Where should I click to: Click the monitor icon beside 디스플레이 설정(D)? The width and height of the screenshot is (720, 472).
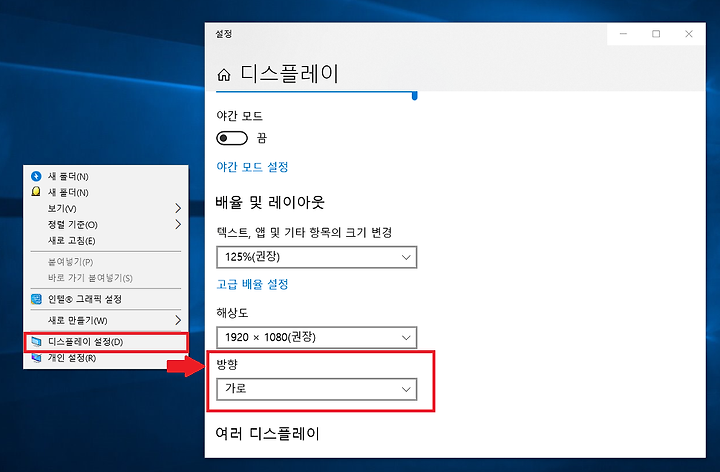[36, 342]
